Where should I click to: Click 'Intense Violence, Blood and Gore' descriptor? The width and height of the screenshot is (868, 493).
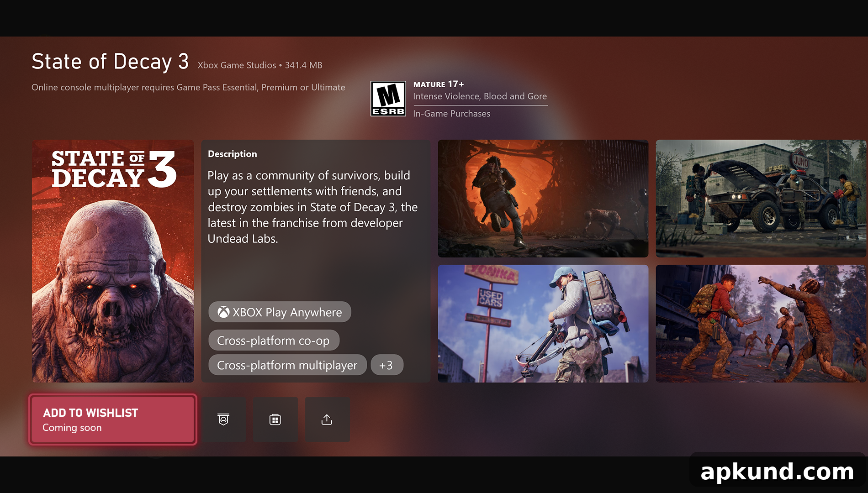(480, 96)
